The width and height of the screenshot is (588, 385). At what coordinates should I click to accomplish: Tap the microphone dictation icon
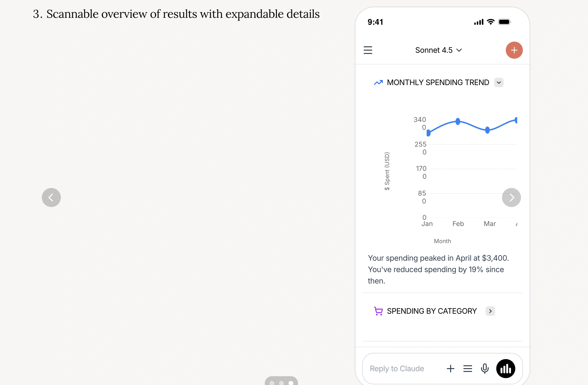(484, 368)
